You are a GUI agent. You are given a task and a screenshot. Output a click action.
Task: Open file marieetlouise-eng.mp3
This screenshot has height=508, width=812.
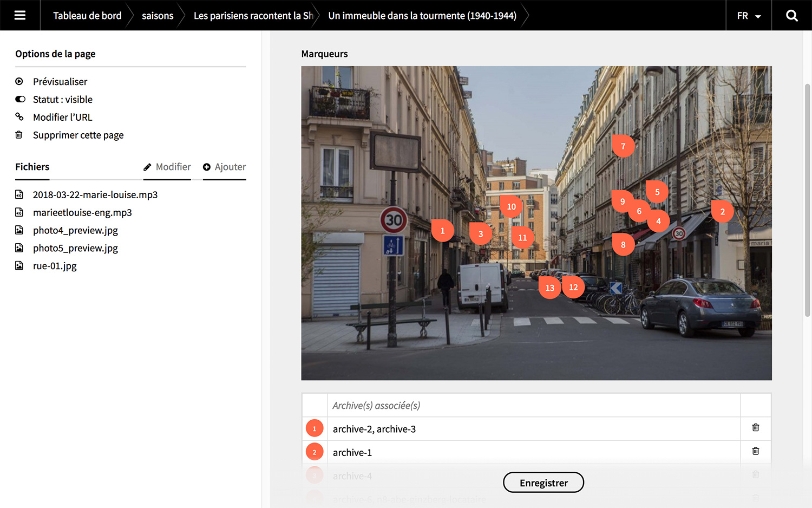pos(82,213)
